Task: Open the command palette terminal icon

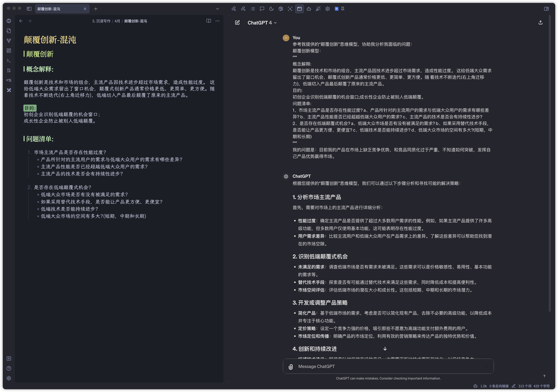Action: click(9, 60)
